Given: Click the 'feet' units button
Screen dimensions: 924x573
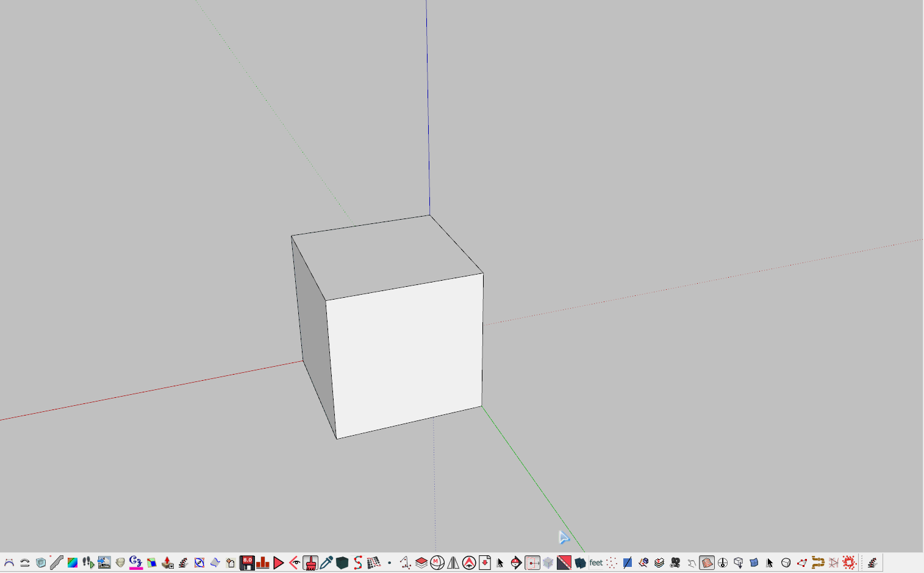Looking at the screenshot, I should click(x=596, y=563).
